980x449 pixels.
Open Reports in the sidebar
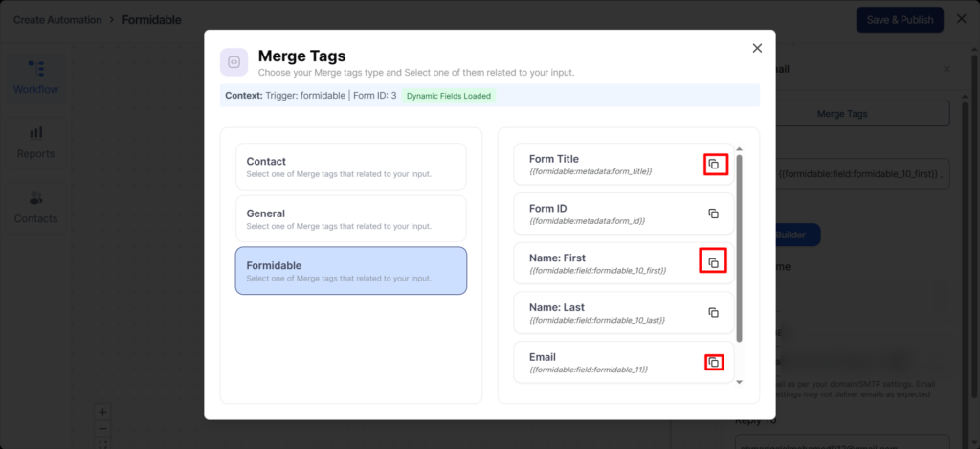[35, 142]
